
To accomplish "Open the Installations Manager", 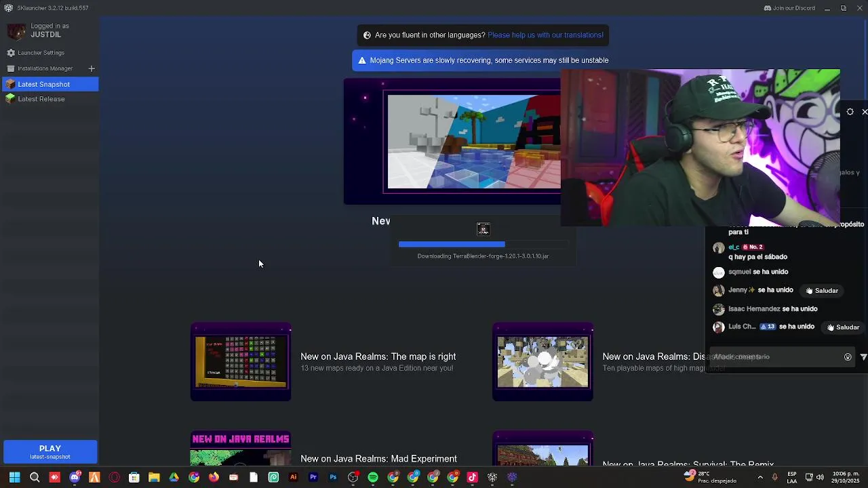I will pos(45,68).
